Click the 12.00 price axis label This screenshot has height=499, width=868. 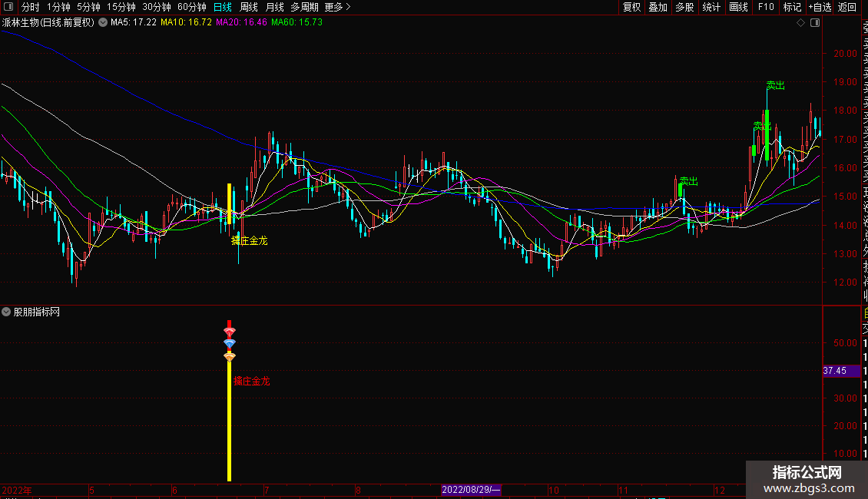(x=845, y=283)
